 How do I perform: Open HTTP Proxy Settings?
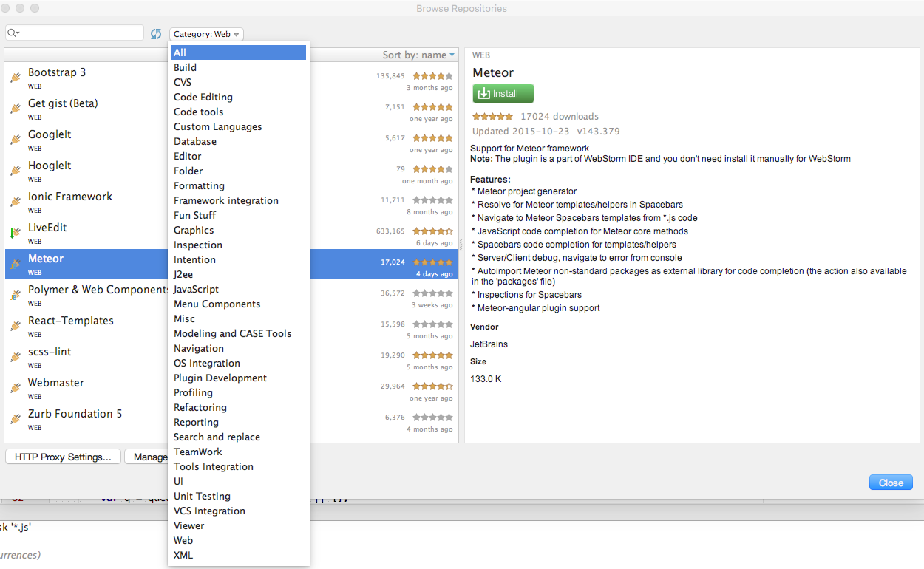pyautogui.click(x=63, y=457)
